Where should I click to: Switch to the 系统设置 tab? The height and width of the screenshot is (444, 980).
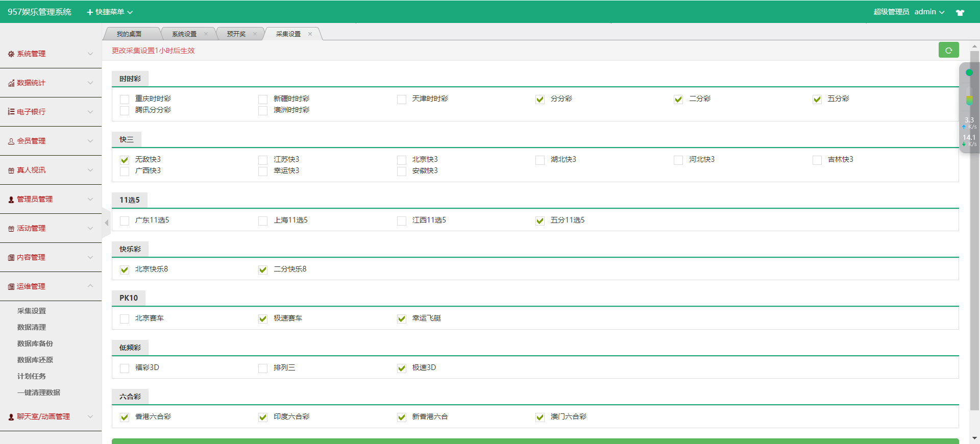click(184, 34)
